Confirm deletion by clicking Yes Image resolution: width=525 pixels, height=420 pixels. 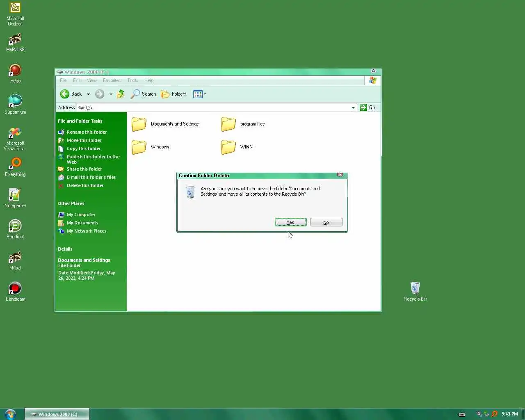290,222
